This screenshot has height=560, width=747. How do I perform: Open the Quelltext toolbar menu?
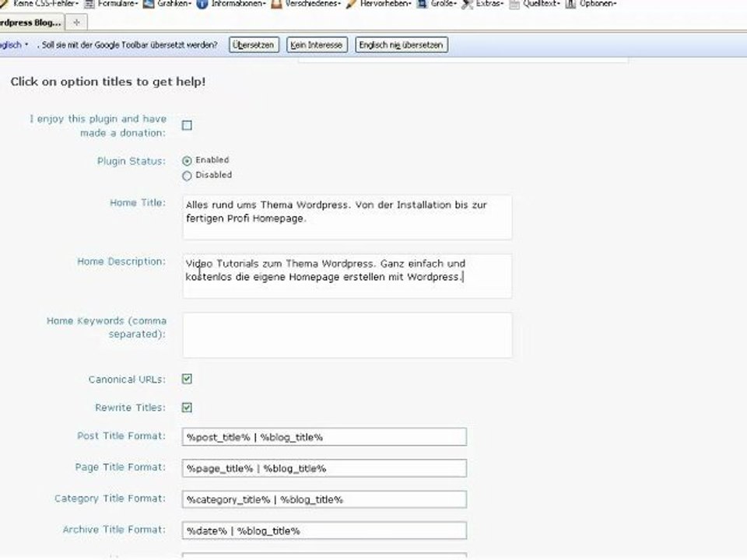535,4
